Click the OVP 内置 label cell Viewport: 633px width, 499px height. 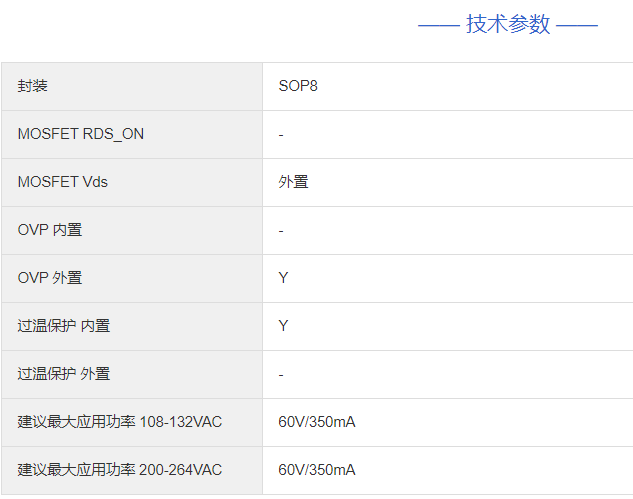(x=50, y=230)
